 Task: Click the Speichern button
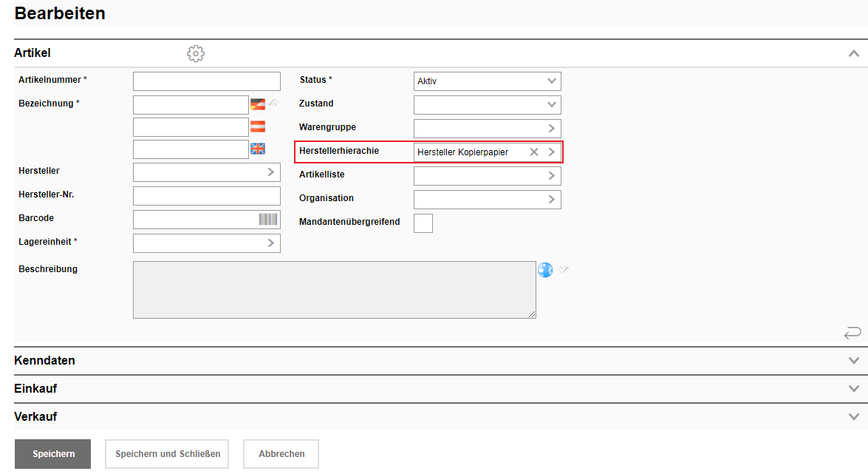point(53,454)
